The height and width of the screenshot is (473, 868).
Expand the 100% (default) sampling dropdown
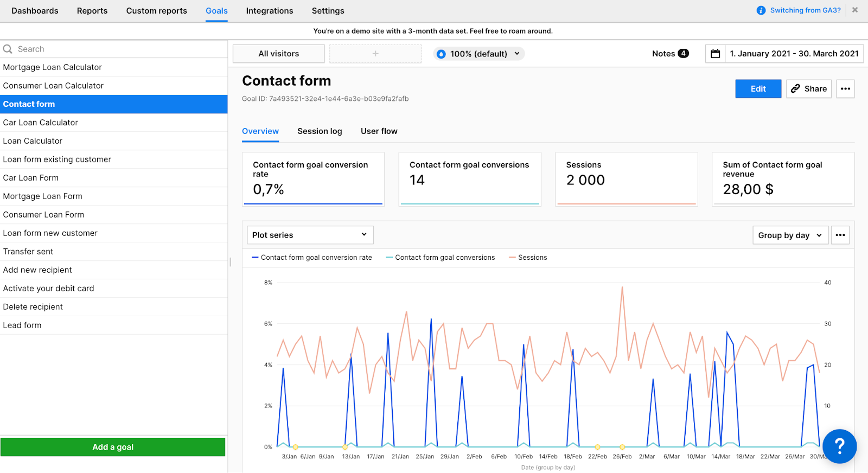point(478,54)
